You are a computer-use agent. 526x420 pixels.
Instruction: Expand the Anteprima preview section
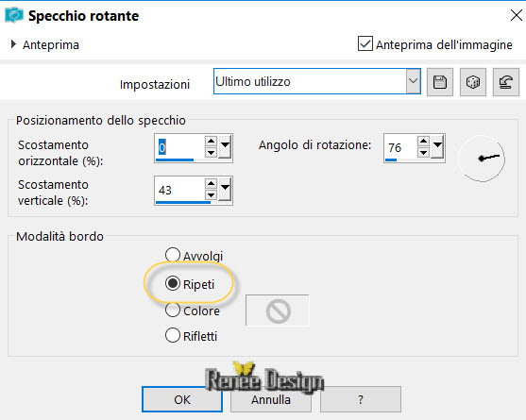[x=13, y=44]
